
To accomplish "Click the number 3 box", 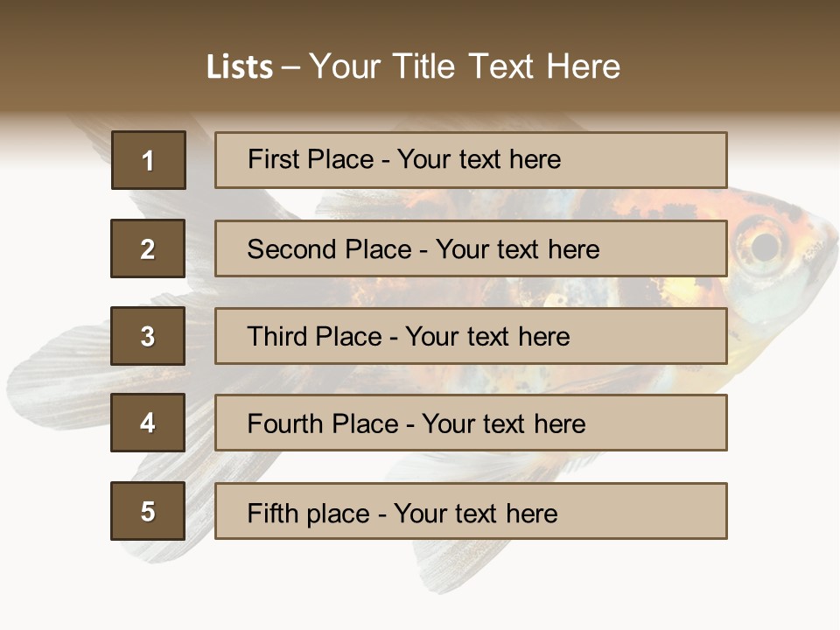I will tap(148, 336).
